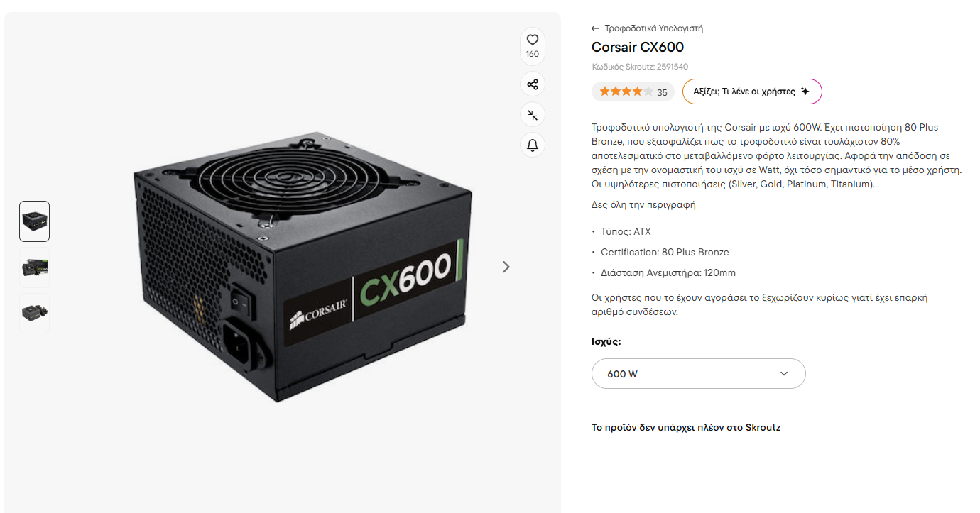
Task: Expand the text via Δες όλη την περιγραφή
Action: [x=643, y=204]
